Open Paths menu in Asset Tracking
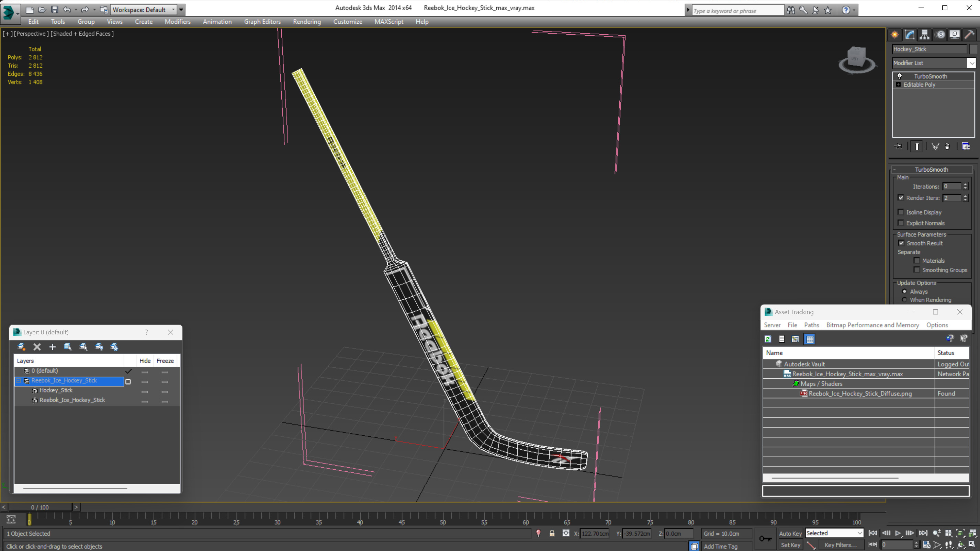Image resolution: width=980 pixels, height=551 pixels. click(811, 325)
